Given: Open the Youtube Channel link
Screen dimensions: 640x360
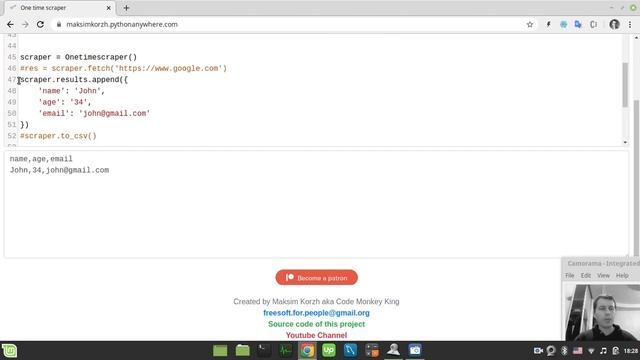Looking at the screenshot, I should tap(316, 335).
